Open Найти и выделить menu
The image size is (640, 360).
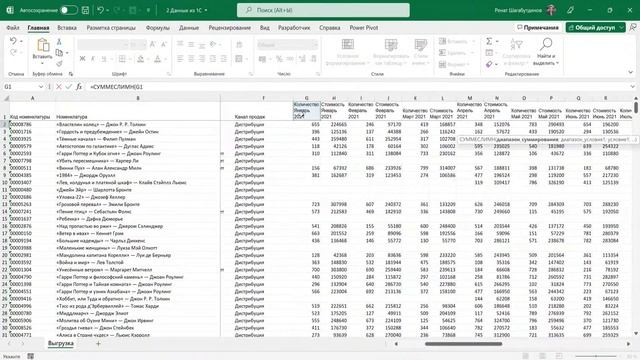tap(546, 52)
